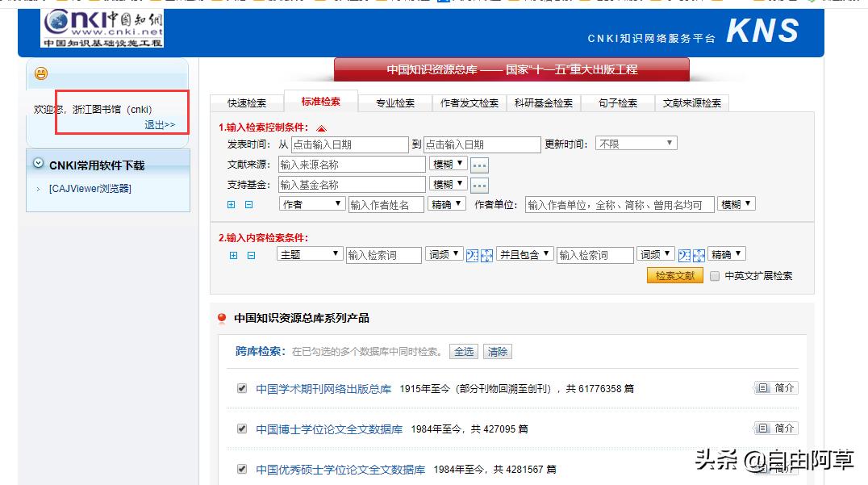Toggle 中英文扩展检索 checkbox
868x485 pixels.
coord(715,276)
